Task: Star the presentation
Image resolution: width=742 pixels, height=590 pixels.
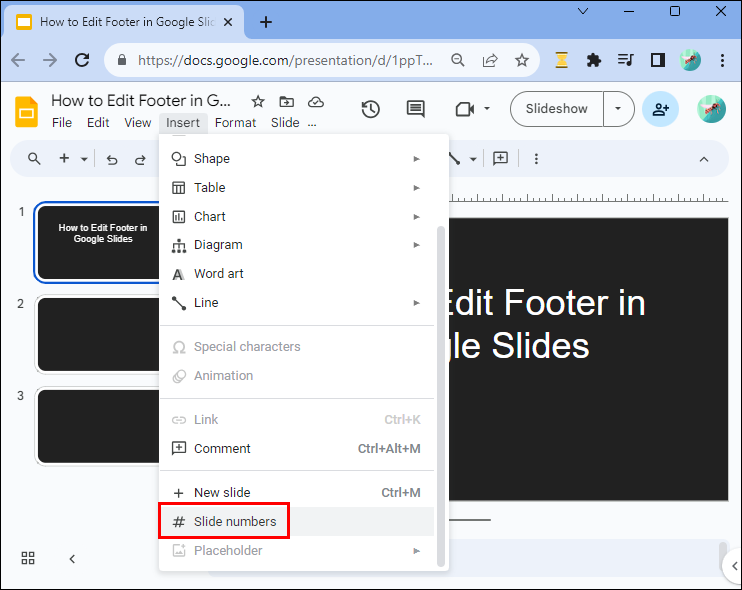Action: point(258,101)
